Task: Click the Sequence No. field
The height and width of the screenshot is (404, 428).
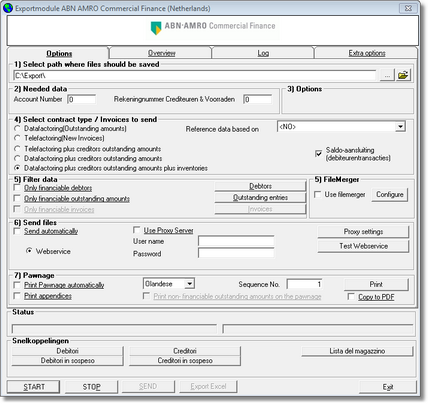Action: [x=305, y=284]
